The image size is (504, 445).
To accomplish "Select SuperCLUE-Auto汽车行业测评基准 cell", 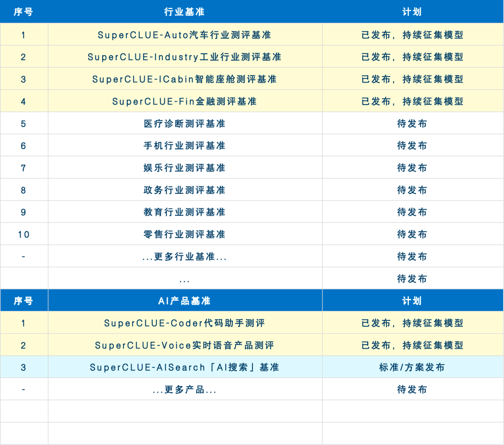I will [x=184, y=35].
